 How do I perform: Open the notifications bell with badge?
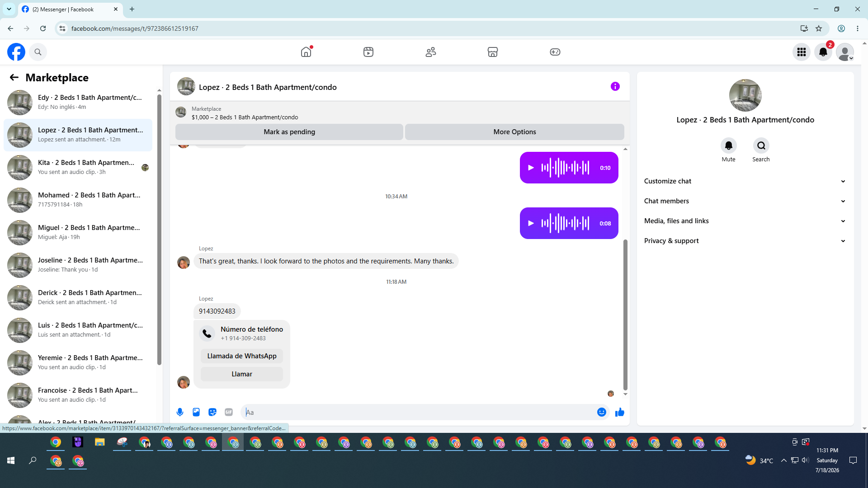coord(823,52)
